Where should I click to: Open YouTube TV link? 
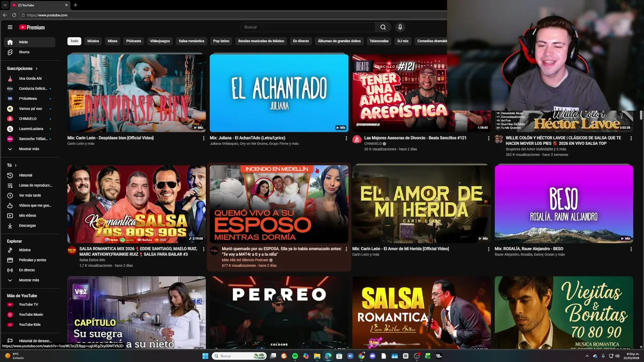point(30,304)
